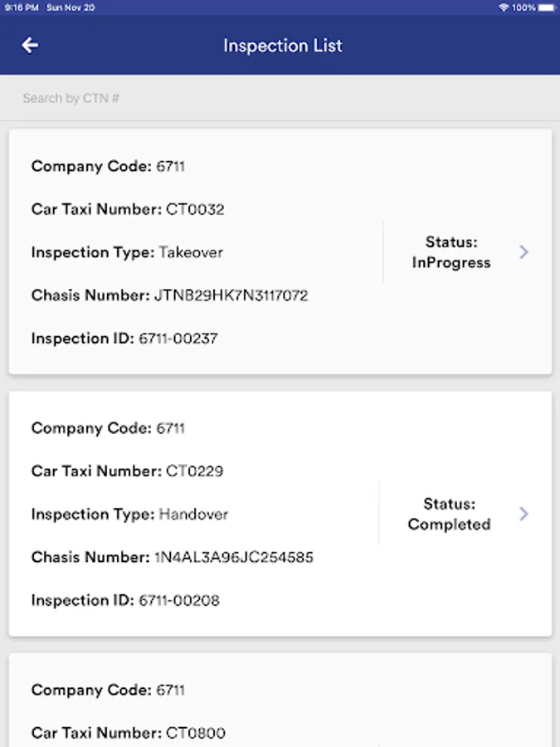Tap the back arrow icon

click(30, 46)
